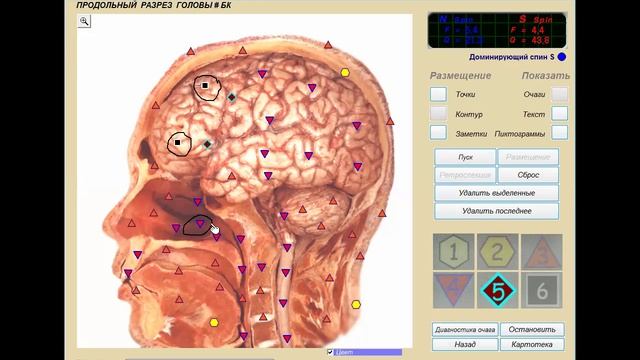Click yellow hexagon marker near the chin
The width and height of the screenshot is (640, 360).
point(214,323)
